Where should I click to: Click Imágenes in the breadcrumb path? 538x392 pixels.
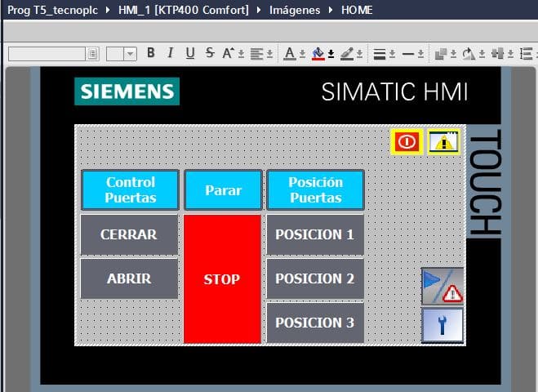[295, 10]
